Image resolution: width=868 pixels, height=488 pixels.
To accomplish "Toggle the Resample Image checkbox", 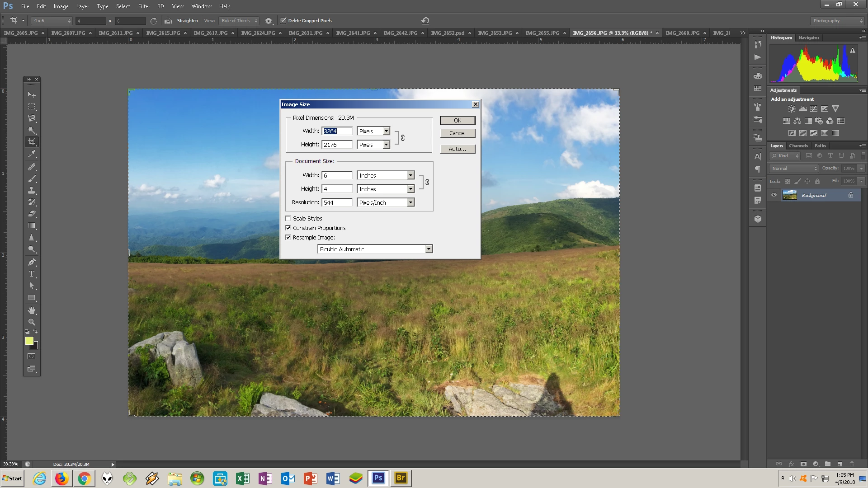I will point(288,237).
